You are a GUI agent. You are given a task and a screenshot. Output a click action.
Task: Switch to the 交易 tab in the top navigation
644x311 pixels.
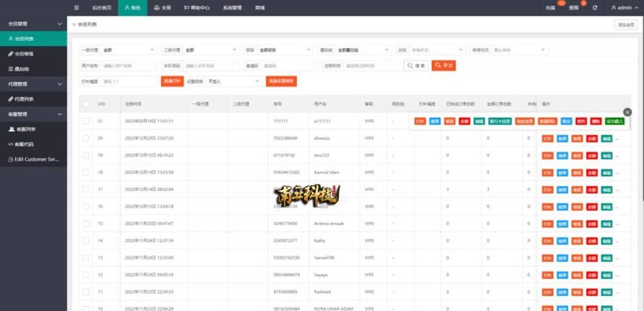click(162, 8)
